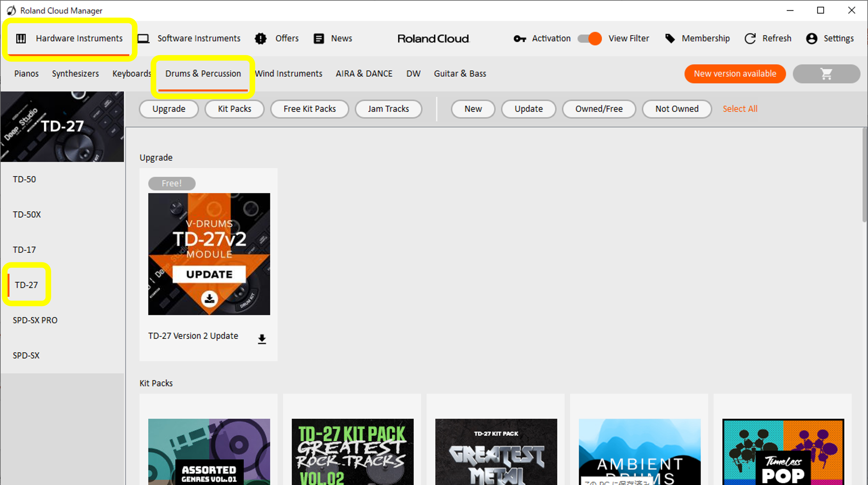Open the Timeless Pop kit pack
This screenshot has height=485, width=868.
[x=783, y=452]
